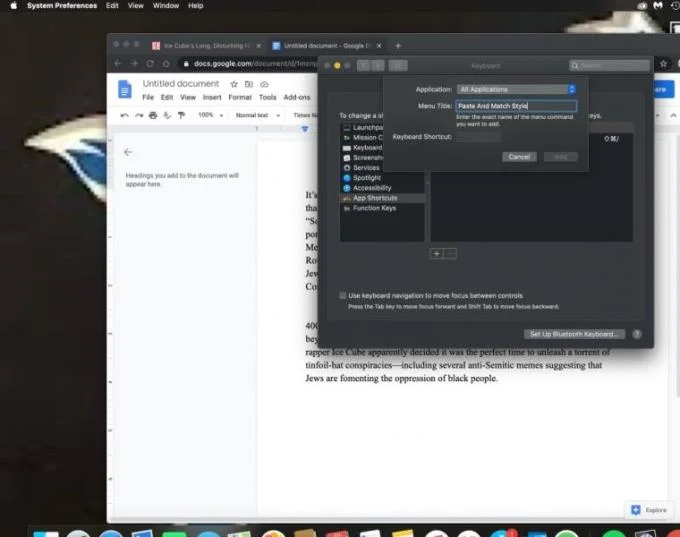Open Normal text style dropdown
680x537 pixels.
(258, 115)
